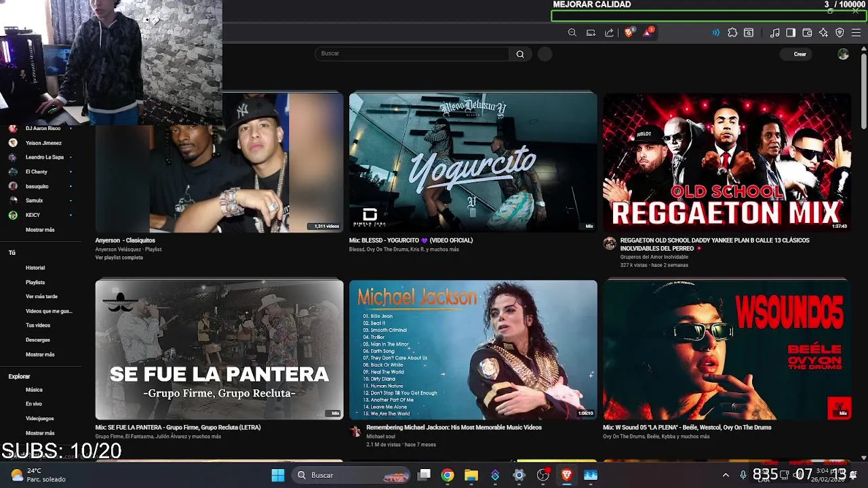Open the Anyerson Clasiquitos playlist thumbnail

coord(219,163)
